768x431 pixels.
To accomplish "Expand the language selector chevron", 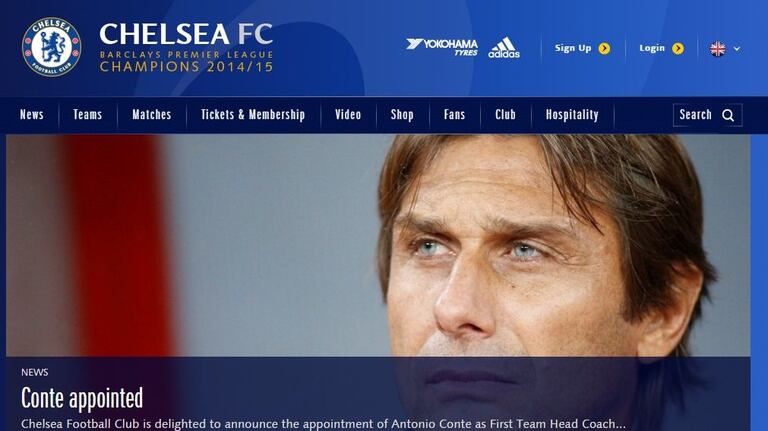I will coord(737,48).
